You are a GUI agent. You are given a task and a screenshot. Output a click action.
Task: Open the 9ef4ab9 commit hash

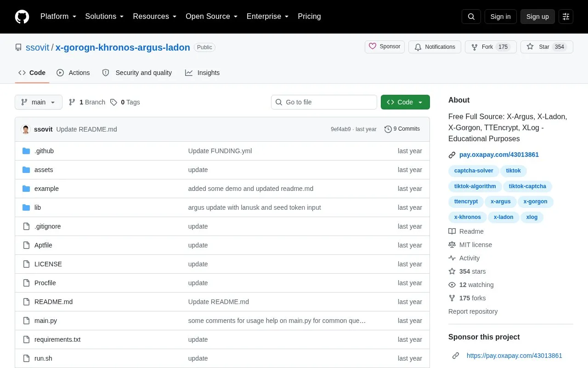point(340,129)
